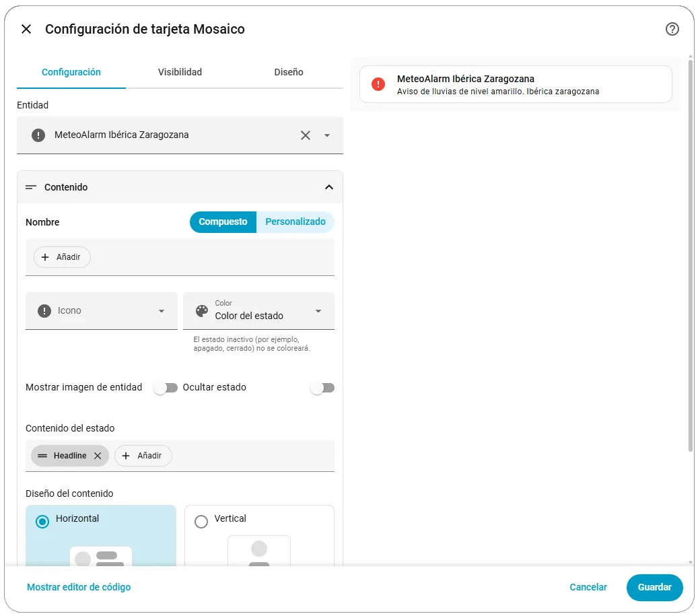This screenshot has height=616, width=700.
Task: Open Mostrar editor de código
Action: point(79,588)
